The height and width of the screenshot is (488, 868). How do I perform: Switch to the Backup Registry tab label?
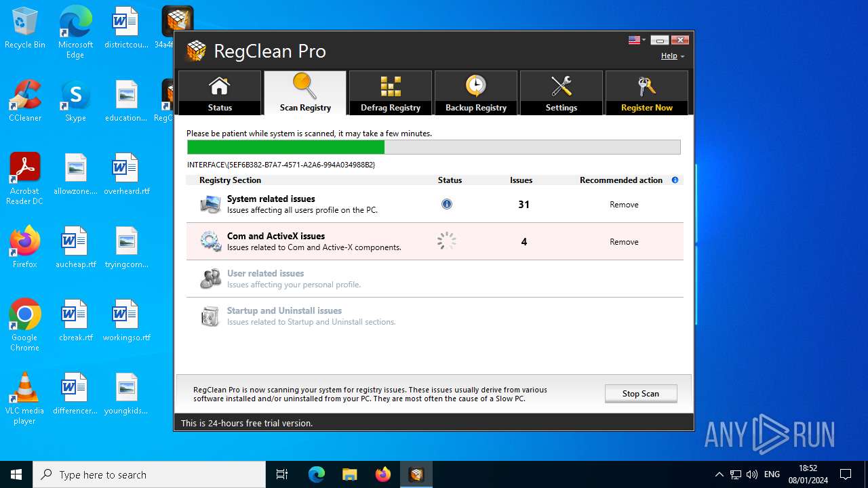(x=476, y=108)
